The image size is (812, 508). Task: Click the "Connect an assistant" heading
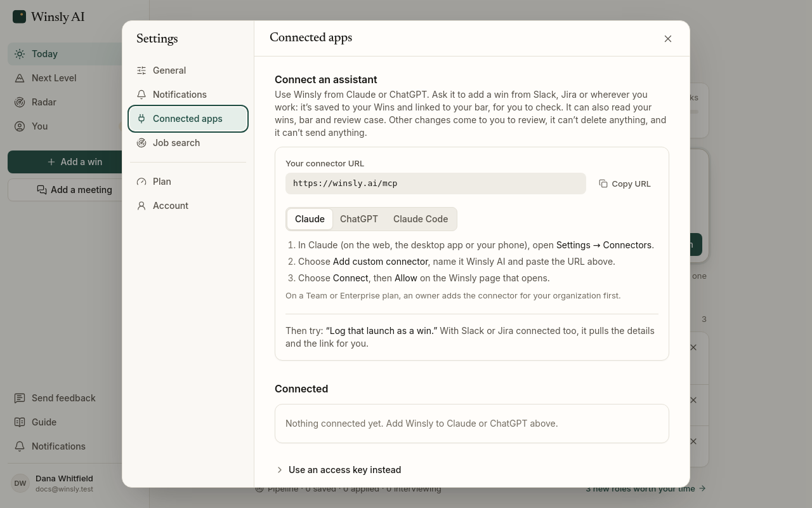tap(326, 79)
